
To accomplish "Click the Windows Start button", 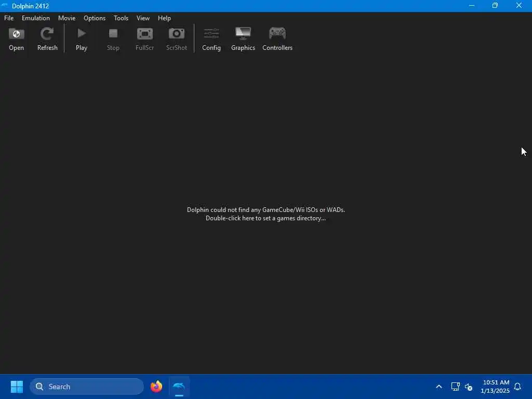I will click(x=17, y=387).
